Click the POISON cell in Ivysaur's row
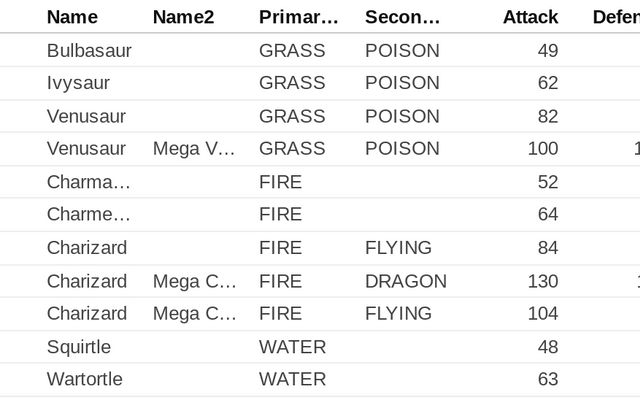 pos(402,83)
